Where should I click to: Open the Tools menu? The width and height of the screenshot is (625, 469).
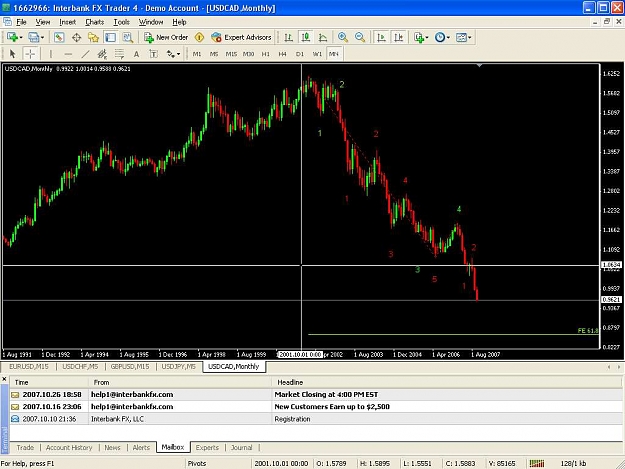pyautogui.click(x=121, y=22)
